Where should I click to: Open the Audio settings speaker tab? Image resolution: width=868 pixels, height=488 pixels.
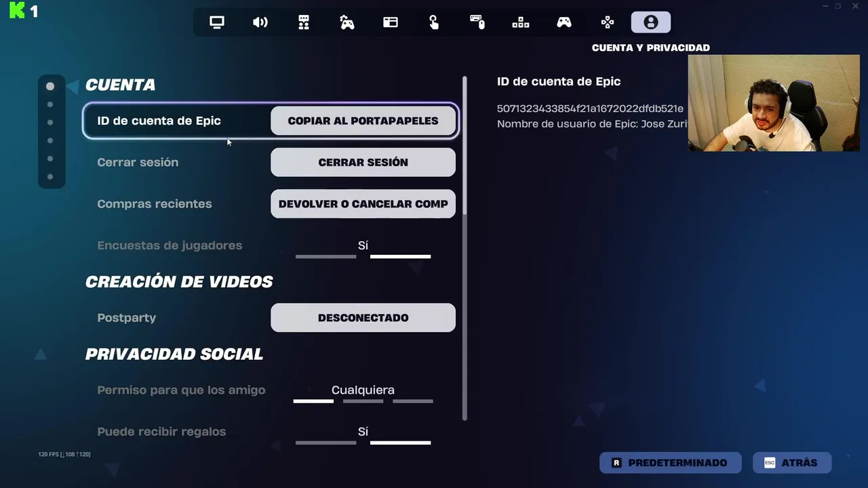pos(260,22)
